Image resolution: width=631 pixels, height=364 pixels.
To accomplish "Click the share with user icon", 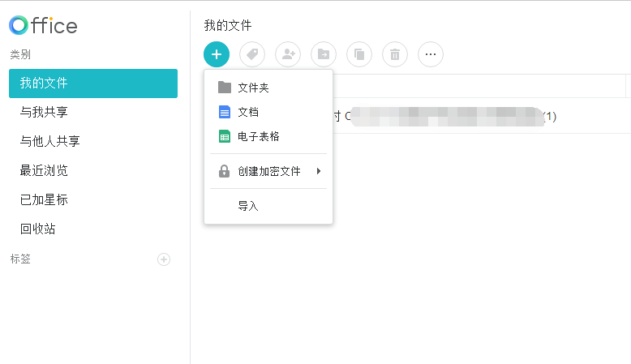I will pyautogui.click(x=288, y=54).
